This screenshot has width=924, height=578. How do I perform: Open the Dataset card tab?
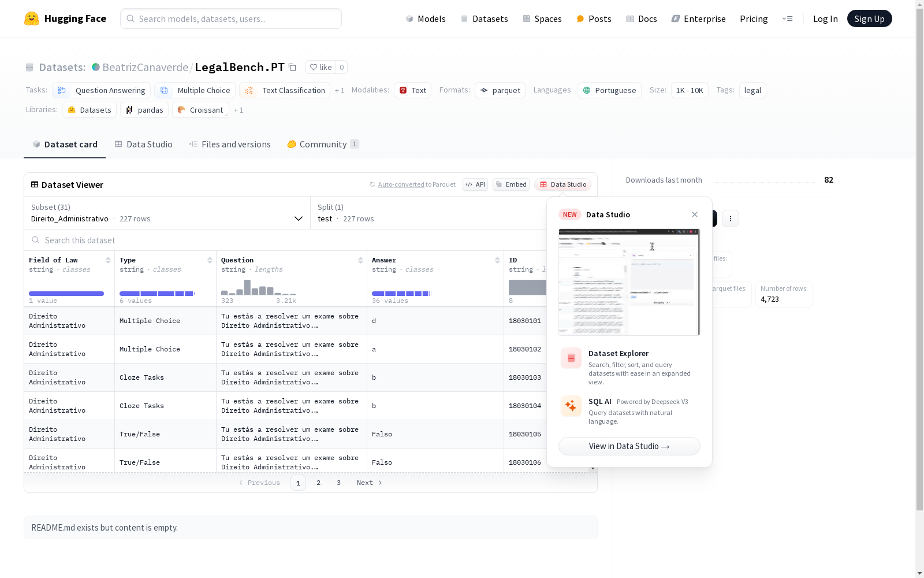point(65,144)
